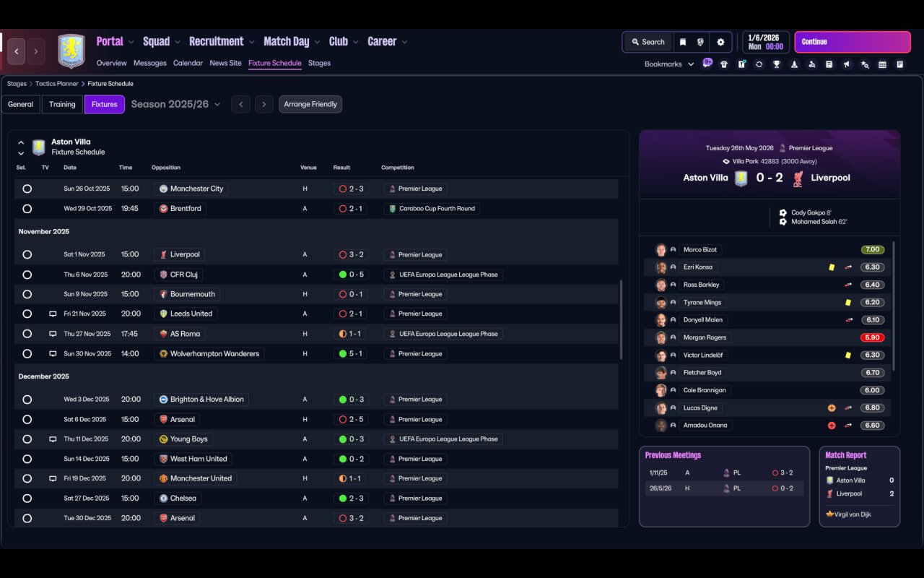Switch to the News Site tab
Screen dimensions: 924x578
(225, 63)
